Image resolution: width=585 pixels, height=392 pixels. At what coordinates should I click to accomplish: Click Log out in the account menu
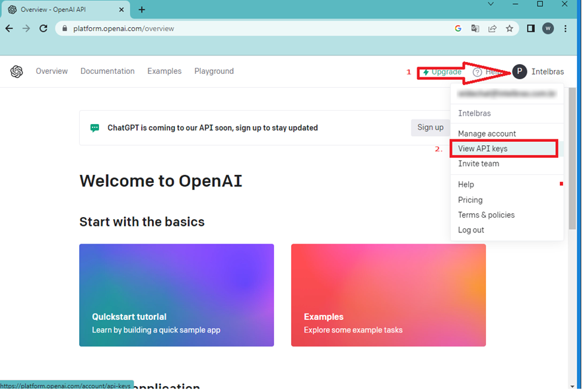point(506,230)
